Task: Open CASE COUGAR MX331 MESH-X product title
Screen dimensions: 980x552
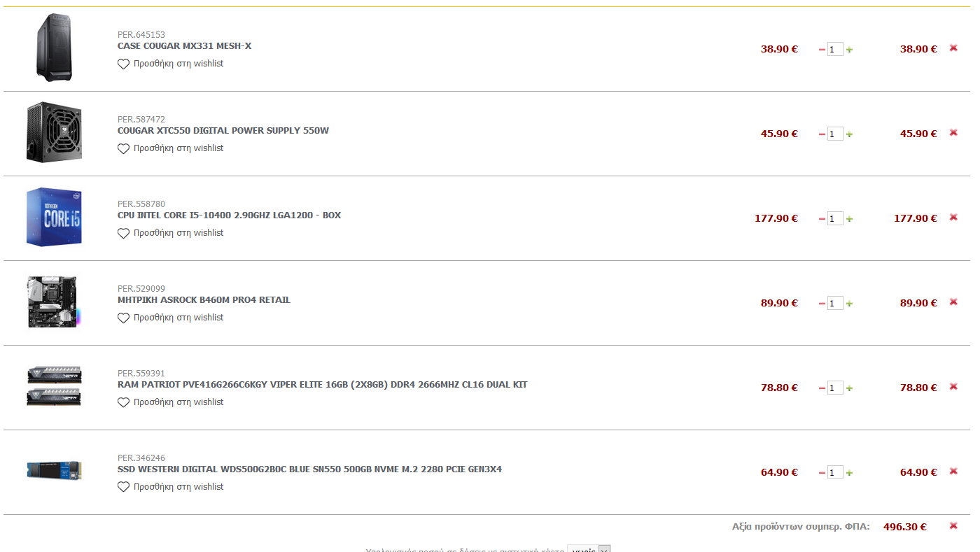Action: [x=184, y=46]
